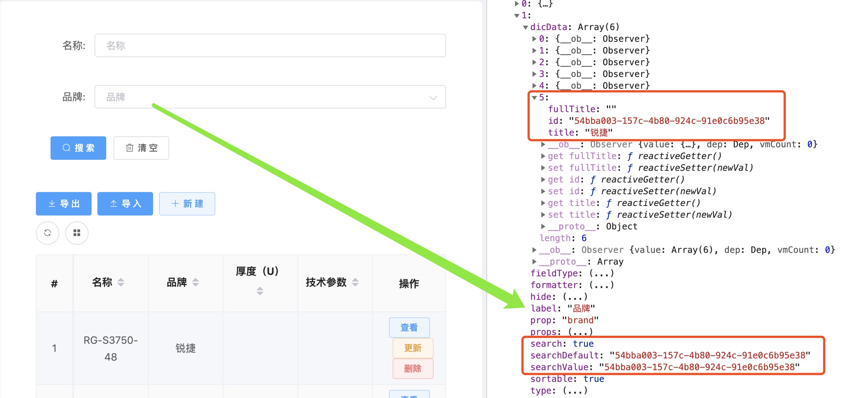
Task: Click the 搜索 search button
Action: pyautogui.click(x=78, y=148)
